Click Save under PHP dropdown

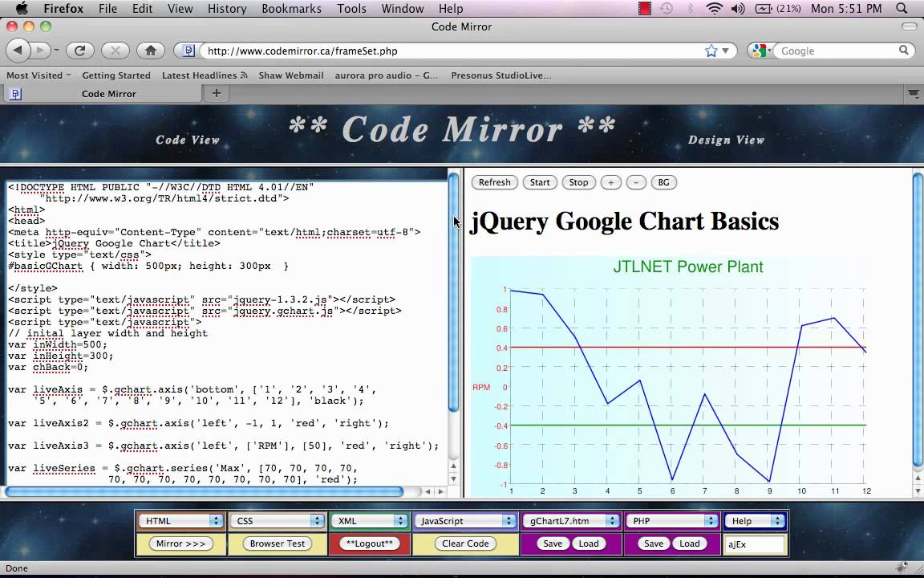(654, 543)
